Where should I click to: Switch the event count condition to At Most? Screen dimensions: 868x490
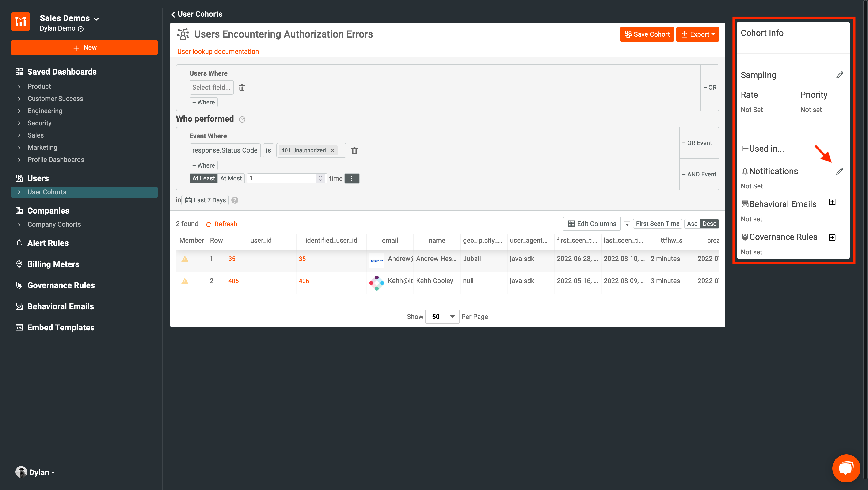[x=231, y=178]
